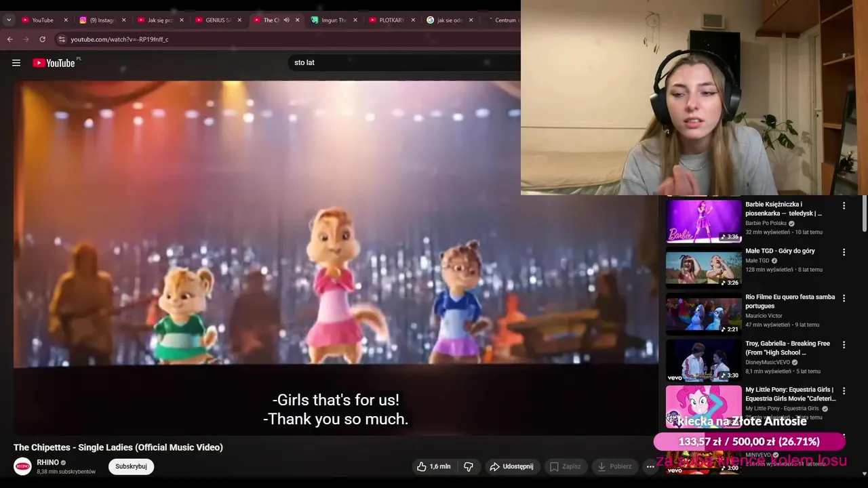Like the video with thumbs-up button
This screenshot has height=488, width=868.
(x=433, y=466)
